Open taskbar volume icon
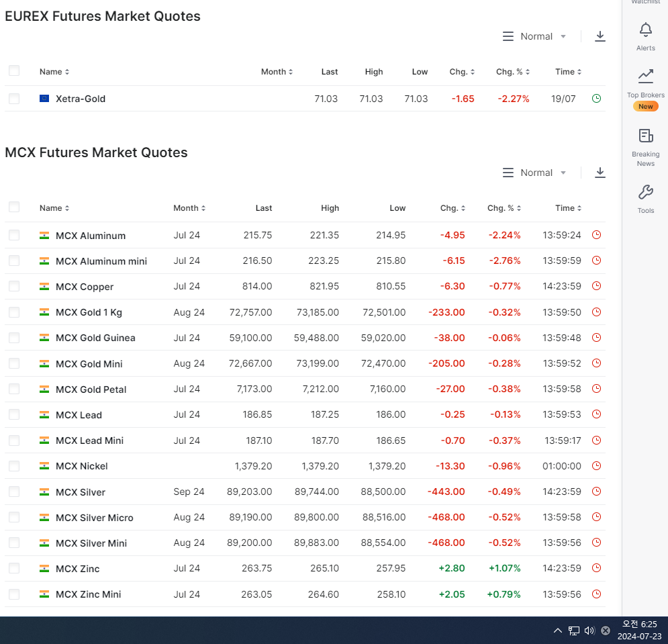Image resolution: width=668 pixels, height=644 pixels. (589, 631)
